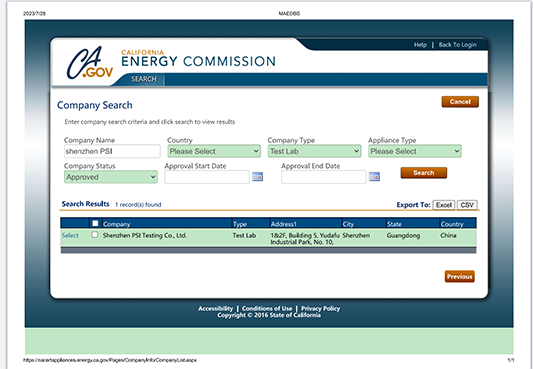Image resolution: width=533 pixels, height=369 pixels.
Task: Click the Previous button
Action: point(460,277)
